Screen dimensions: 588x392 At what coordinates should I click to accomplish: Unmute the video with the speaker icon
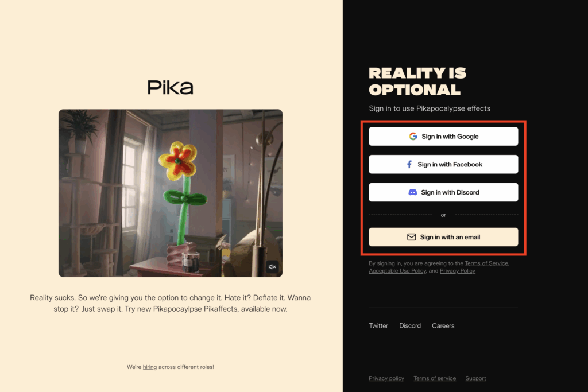pos(272,267)
